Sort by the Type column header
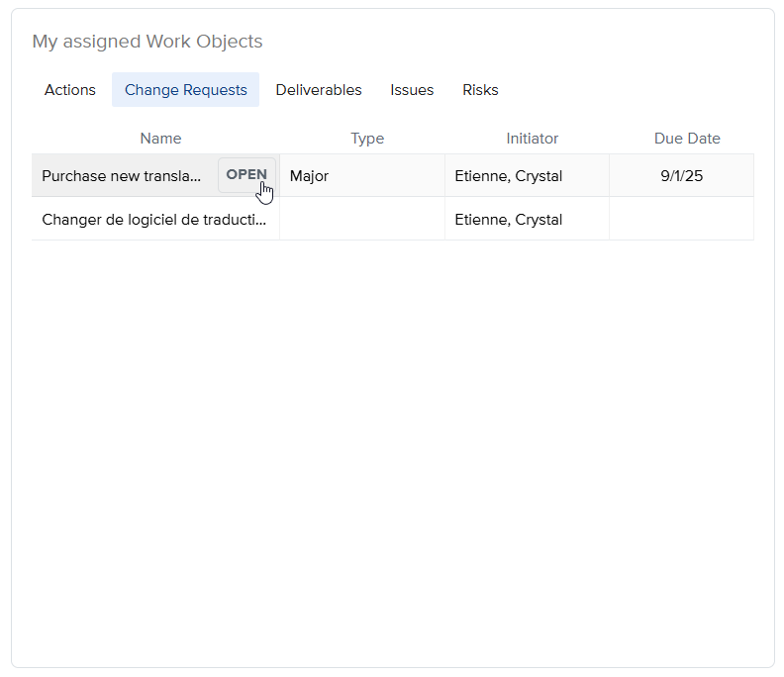784x677 pixels. coord(367,139)
